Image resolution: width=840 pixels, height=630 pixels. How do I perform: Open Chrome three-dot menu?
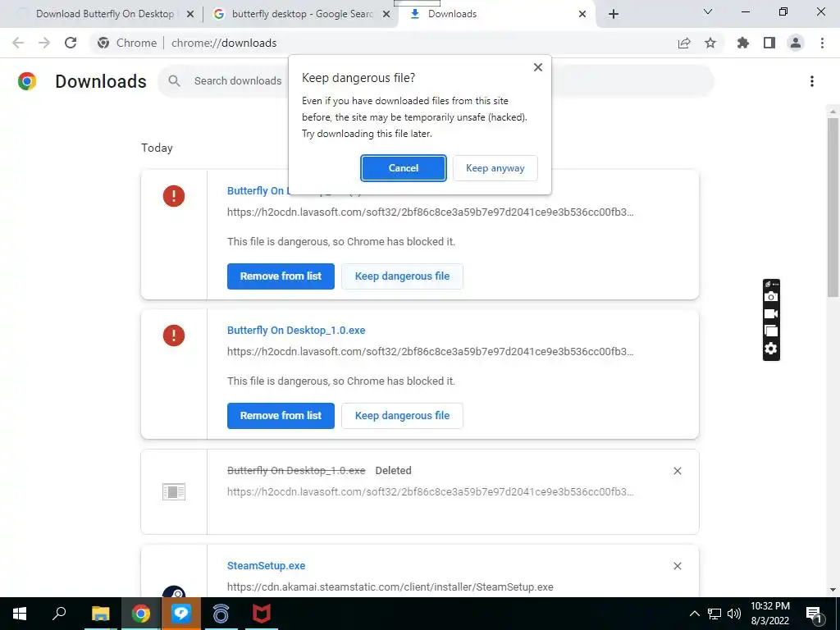point(822,43)
